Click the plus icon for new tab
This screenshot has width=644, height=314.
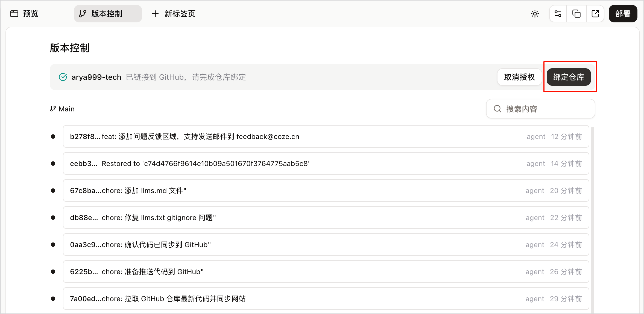click(x=155, y=14)
